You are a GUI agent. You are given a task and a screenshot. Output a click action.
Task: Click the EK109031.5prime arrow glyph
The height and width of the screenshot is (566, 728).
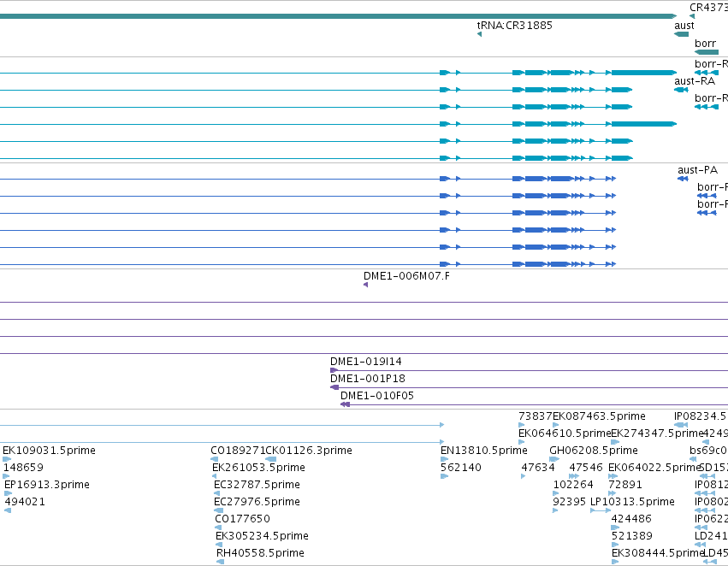point(7,459)
